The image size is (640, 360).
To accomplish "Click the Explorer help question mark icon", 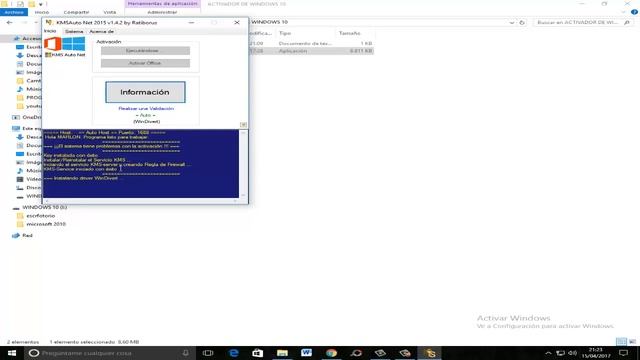I will click(634, 12).
